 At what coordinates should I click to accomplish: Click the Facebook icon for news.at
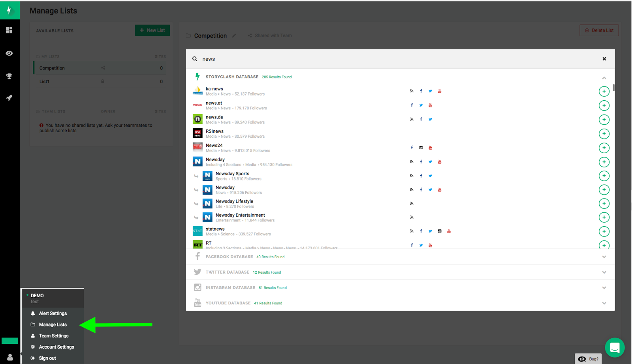412,105
